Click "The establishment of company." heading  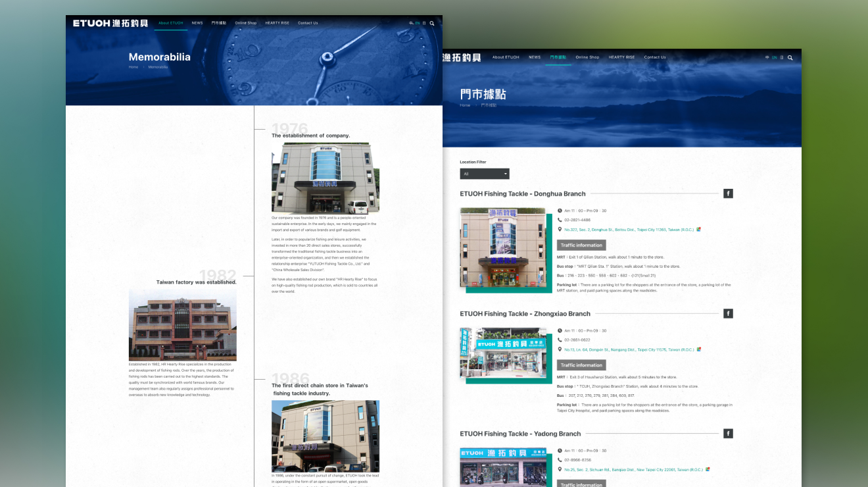tap(311, 136)
